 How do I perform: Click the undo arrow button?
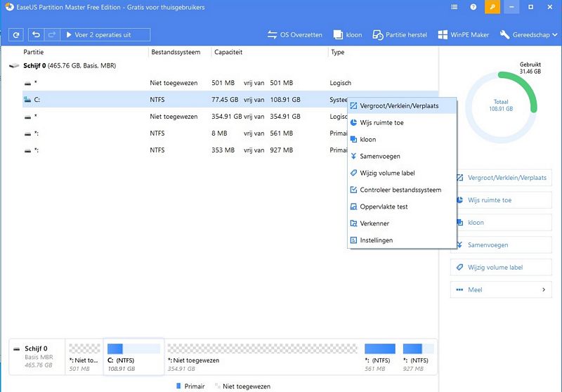[x=37, y=34]
